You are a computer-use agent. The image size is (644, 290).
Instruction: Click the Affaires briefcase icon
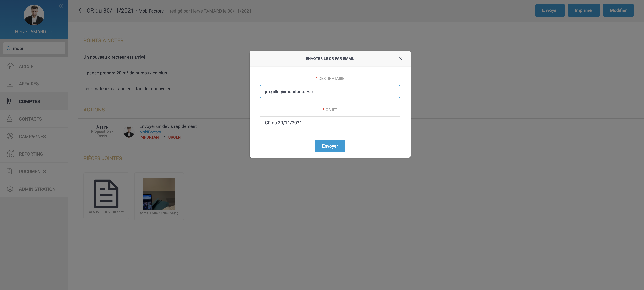click(10, 84)
